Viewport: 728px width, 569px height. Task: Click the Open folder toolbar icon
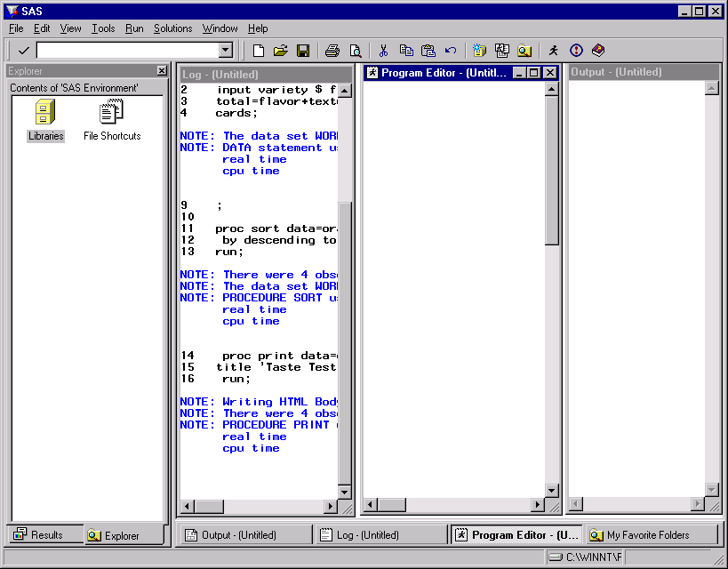point(280,51)
